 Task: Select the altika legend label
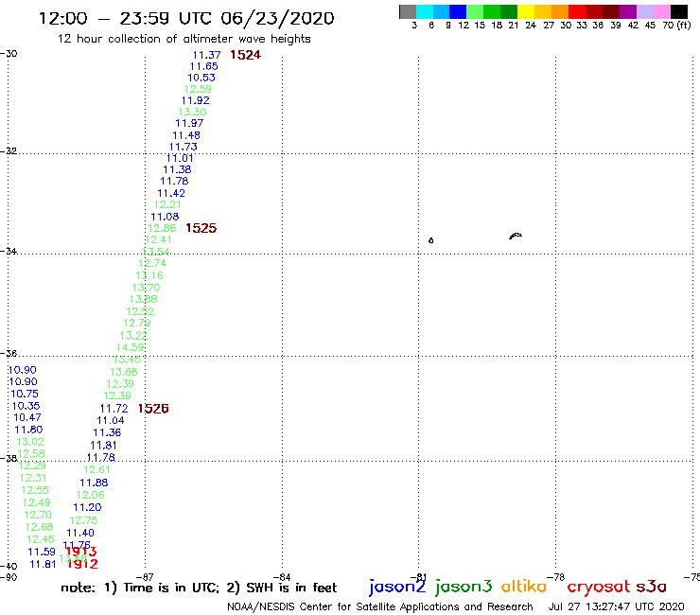coord(524,586)
